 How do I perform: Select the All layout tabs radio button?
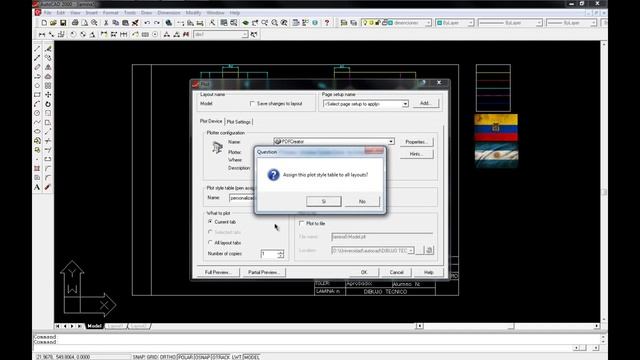(210, 242)
